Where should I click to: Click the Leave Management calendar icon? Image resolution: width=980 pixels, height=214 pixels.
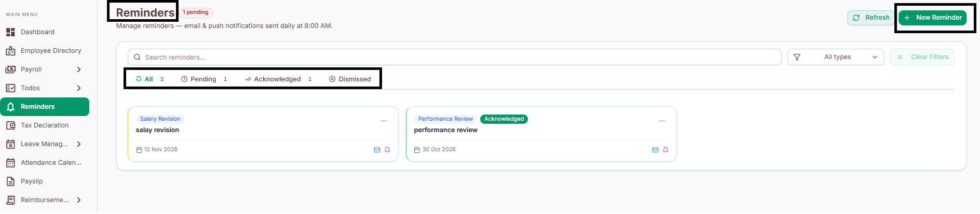[x=10, y=144]
